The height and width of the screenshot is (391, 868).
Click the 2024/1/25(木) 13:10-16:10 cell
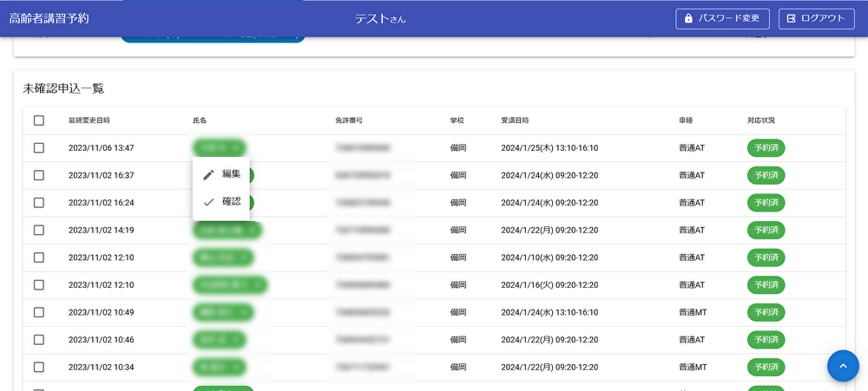[x=549, y=148]
